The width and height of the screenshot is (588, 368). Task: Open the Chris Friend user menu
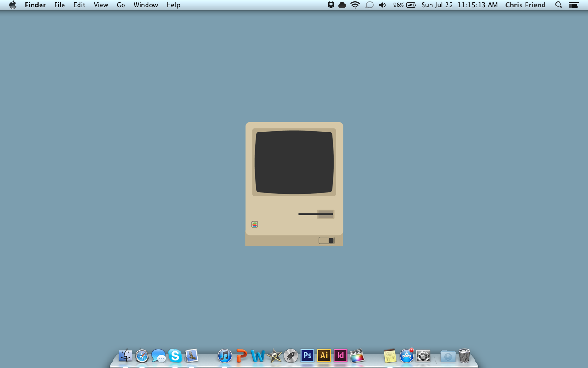click(526, 5)
